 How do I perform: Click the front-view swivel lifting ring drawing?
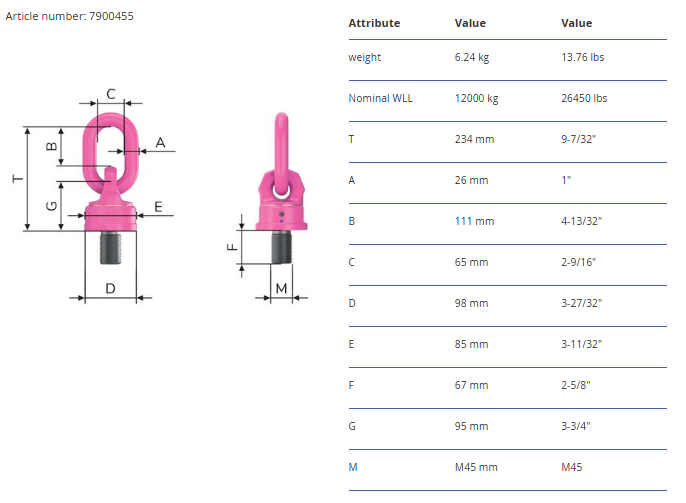click(x=110, y=189)
